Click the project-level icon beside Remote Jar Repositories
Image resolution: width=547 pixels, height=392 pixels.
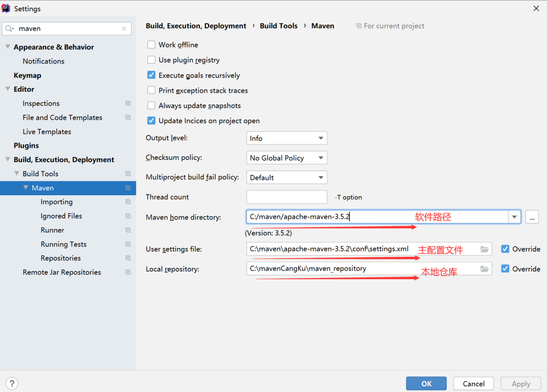tap(128, 272)
